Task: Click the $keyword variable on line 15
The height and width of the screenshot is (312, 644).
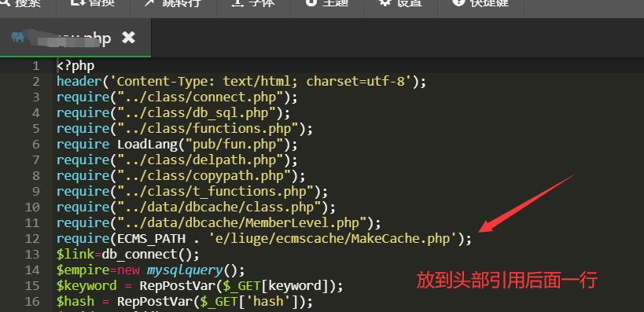Action: (86, 285)
